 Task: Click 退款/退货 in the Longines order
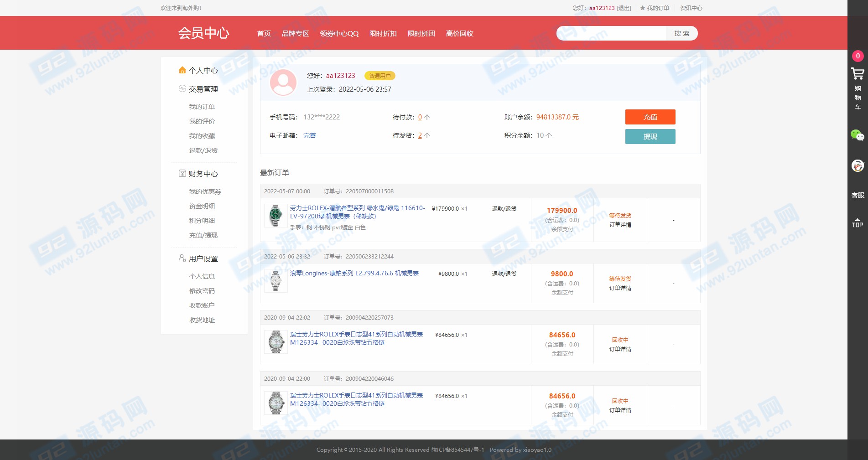504,274
